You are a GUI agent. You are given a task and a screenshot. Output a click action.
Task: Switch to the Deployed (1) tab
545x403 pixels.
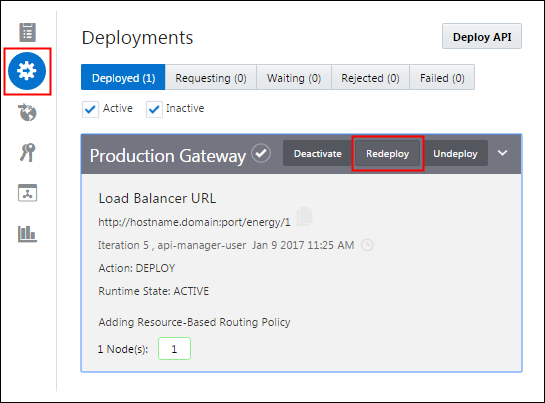(123, 77)
